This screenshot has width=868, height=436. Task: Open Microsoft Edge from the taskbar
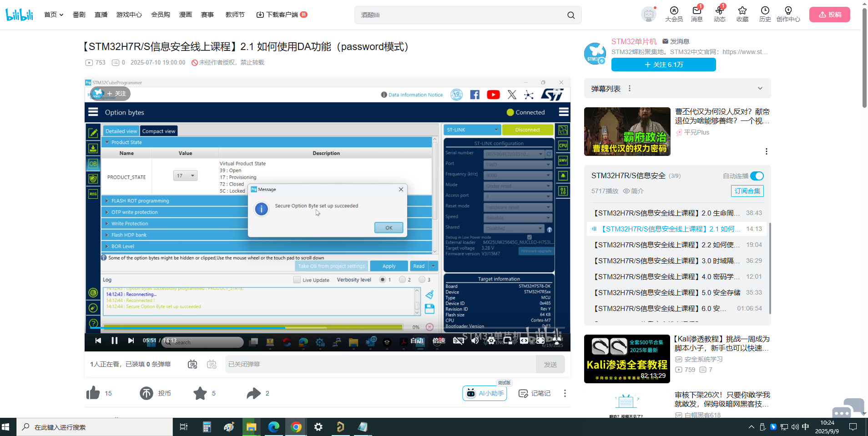tap(274, 427)
